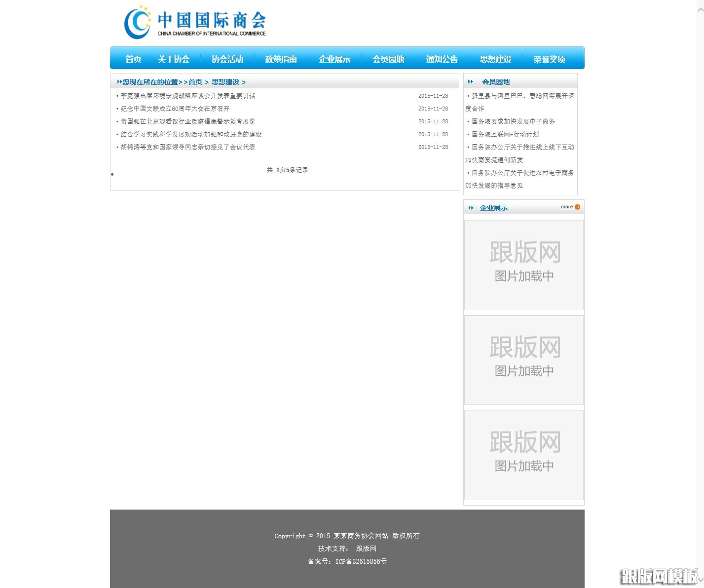The width and height of the screenshot is (704, 588).
Task: Click the first 跟版网 image placeholder thumbnail
Action: (523, 265)
